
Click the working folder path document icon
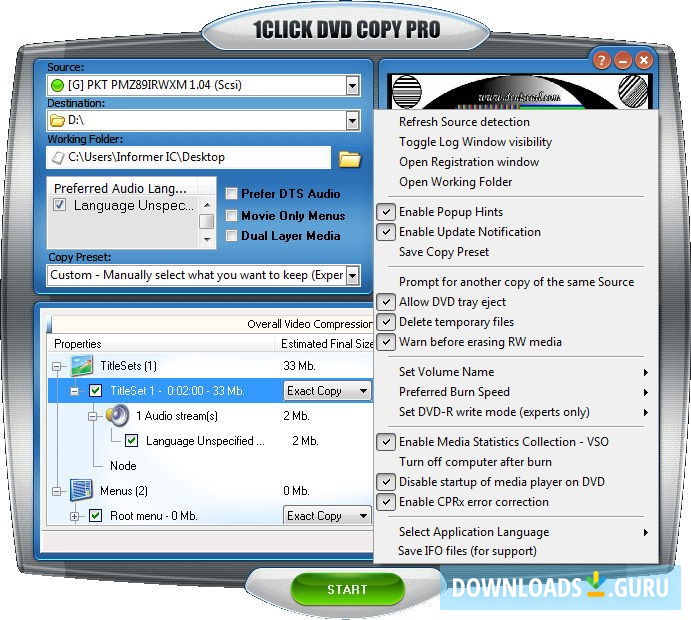click(x=58, y=158)
